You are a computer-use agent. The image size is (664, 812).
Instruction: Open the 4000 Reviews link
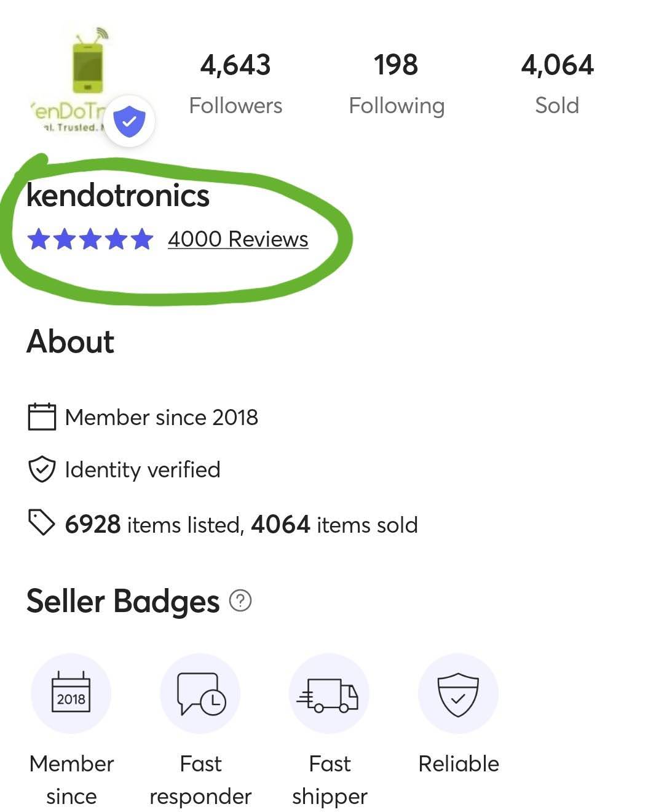238,239
